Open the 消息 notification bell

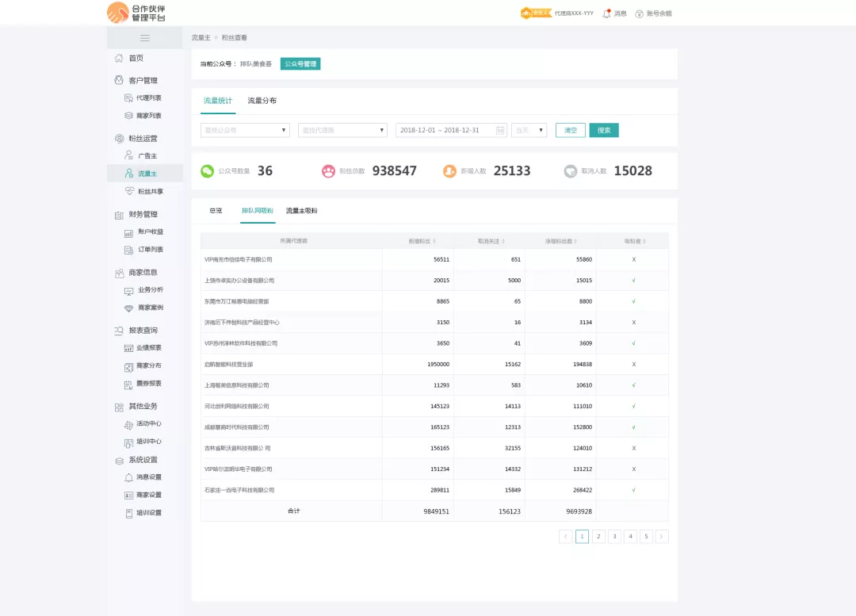tap(607, 13)
